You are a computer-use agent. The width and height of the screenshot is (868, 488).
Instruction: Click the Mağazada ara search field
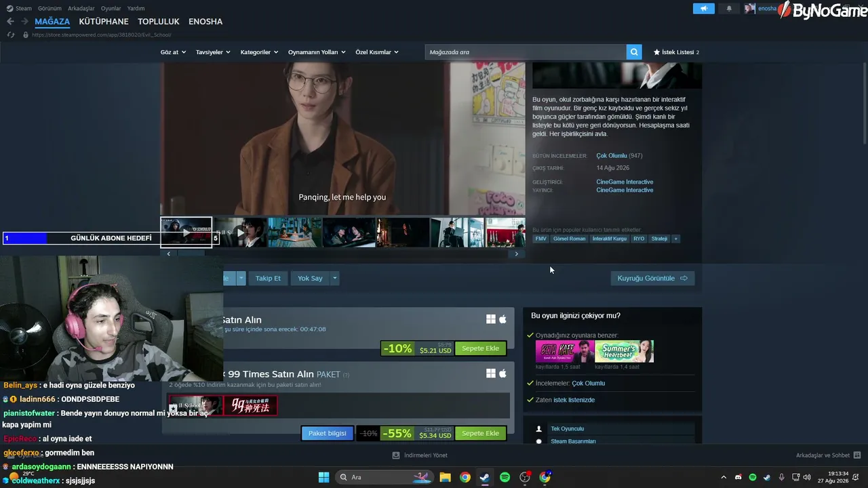(526, 52)
